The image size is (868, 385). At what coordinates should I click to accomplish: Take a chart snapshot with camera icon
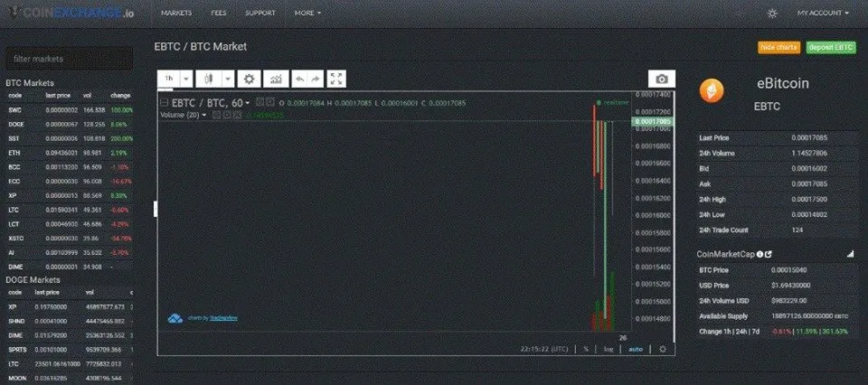662,80
